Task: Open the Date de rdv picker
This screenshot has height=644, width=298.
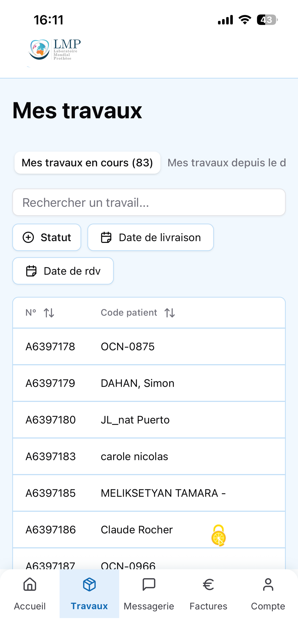Action: point(63,271)
